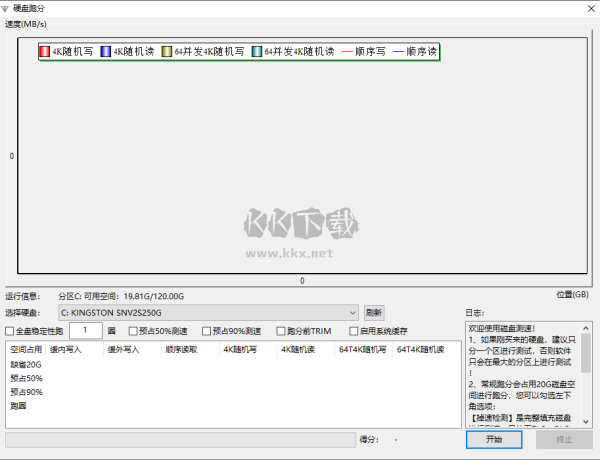Close the 硬盘跑分 window

tap(591, 8)
